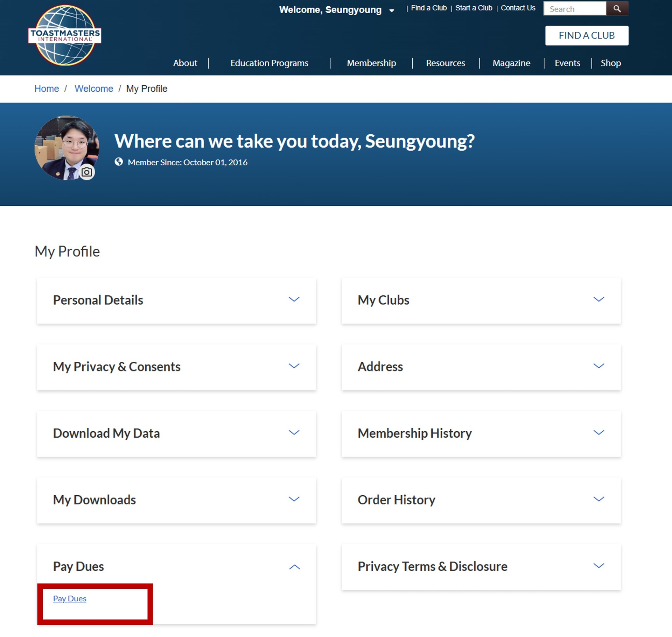Open the Membership menu item
The width and height of the screenshot is (672, 637).
tap(371, 63)
